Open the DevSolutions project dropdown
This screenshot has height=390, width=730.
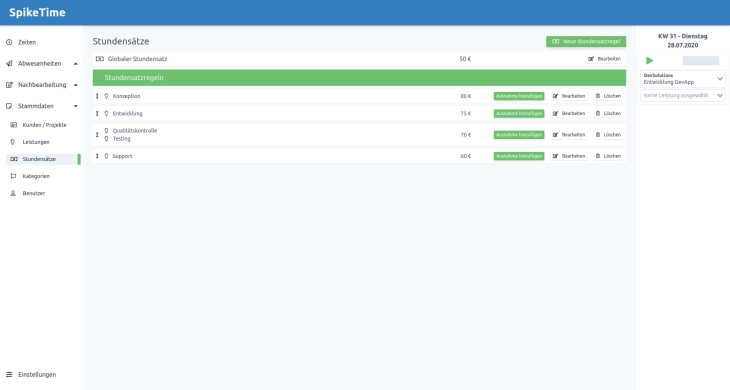683,79
